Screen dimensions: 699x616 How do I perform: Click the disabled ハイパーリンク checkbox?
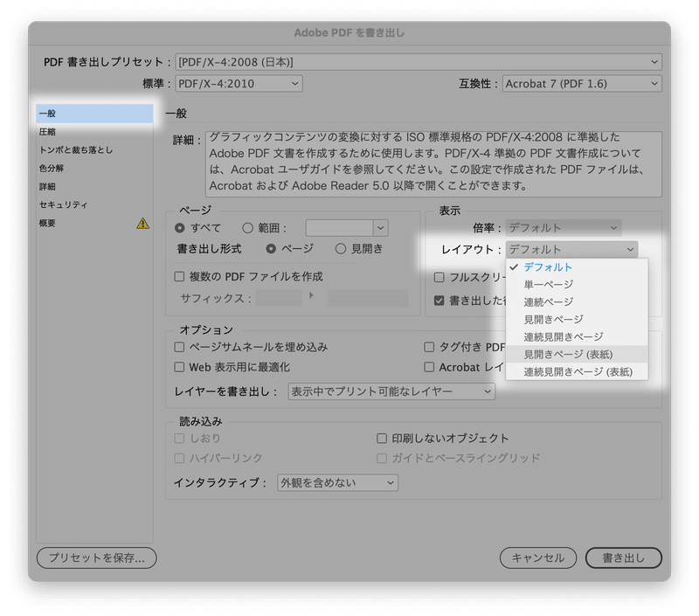[x=179, y=458]
